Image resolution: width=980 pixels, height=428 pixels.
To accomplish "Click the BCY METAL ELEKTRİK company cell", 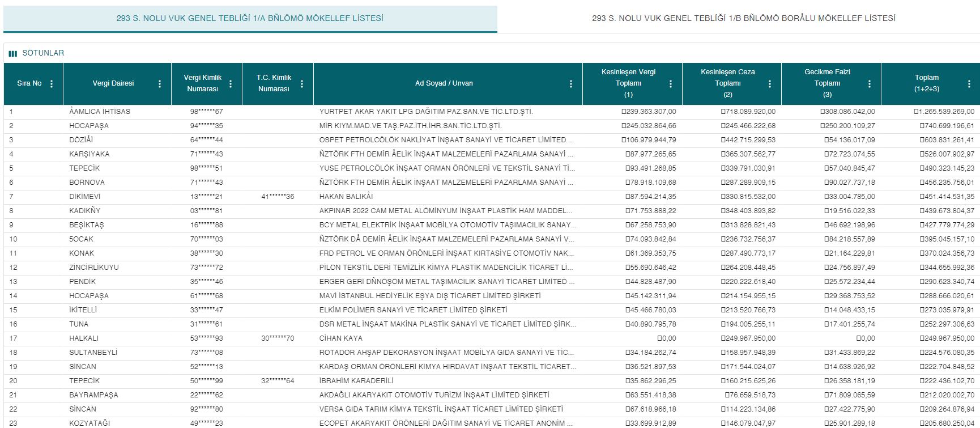I will pos(448,225).
